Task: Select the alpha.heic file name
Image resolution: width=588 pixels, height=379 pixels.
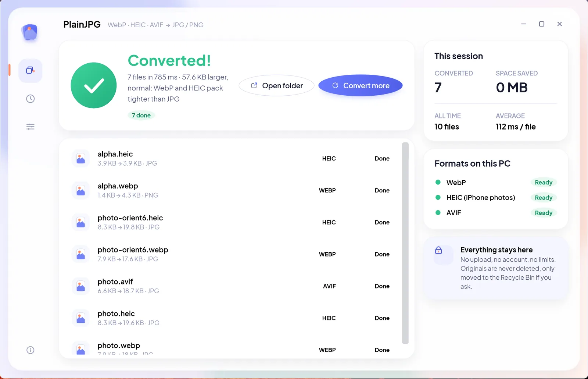Action: coord(115,154)
